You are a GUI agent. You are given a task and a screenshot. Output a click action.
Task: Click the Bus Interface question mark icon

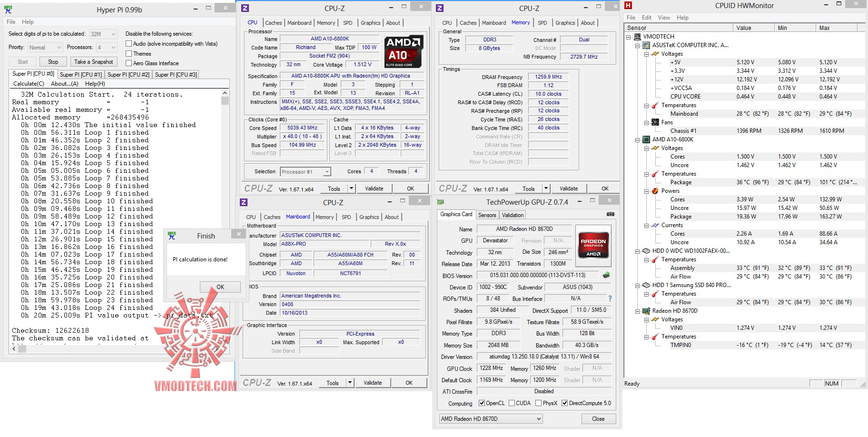pos(610,298)
